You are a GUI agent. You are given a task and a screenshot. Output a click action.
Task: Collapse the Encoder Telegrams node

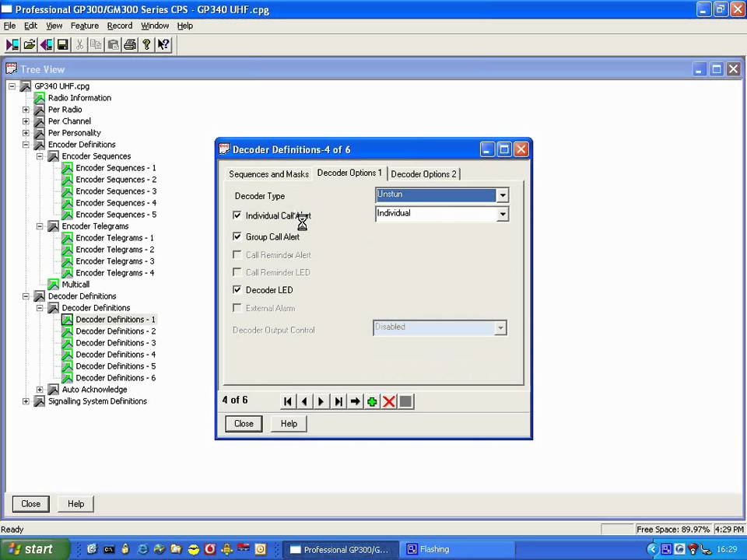[40, 226]
